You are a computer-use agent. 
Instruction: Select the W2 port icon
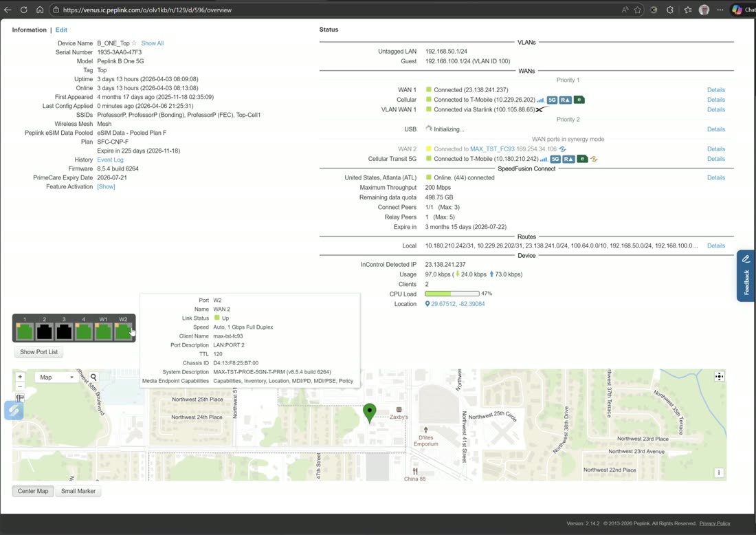coord(123,331)
